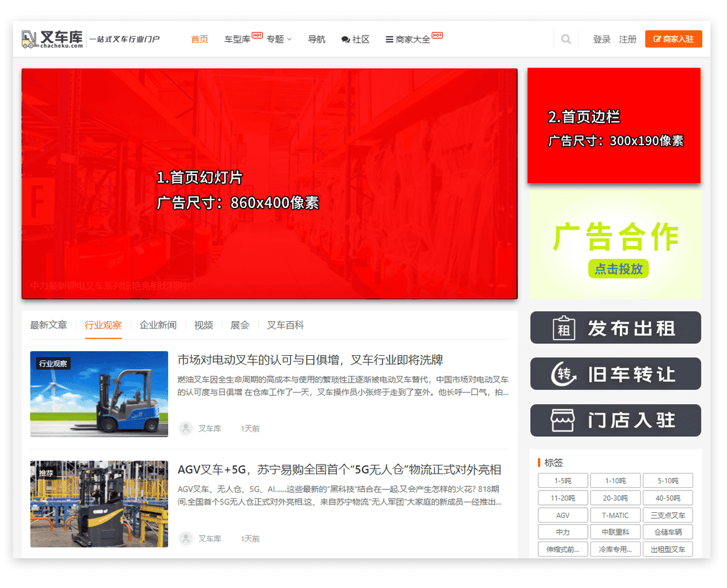Click the 登录 link
The height and width of the screenshot is (588, 727).
[601, 39]
